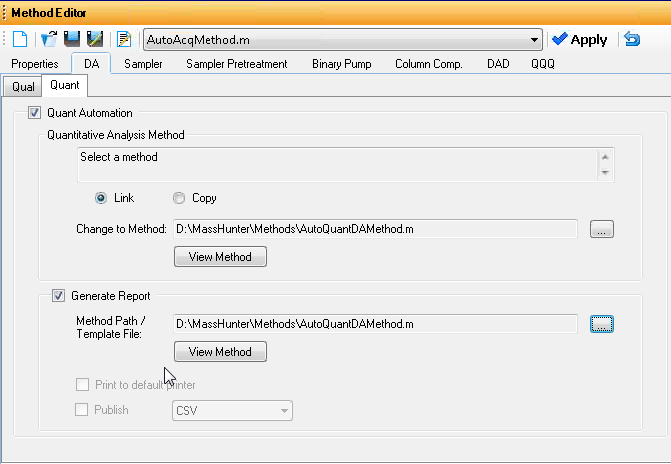Click the method report notepad icon
Screen dimensions: 671x464
125,40
